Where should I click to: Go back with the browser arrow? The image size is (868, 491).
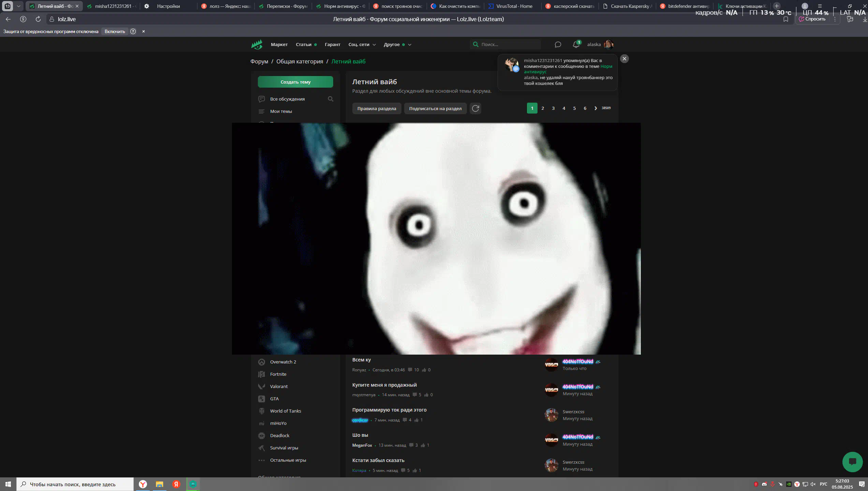tap(8, 19)
